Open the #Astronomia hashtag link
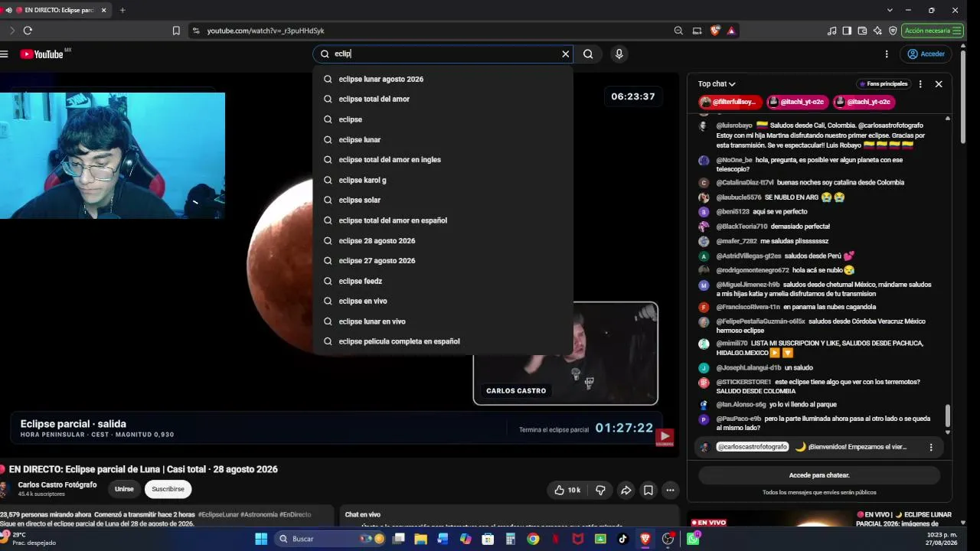980x551 pixels. click(x=259, y=515)
